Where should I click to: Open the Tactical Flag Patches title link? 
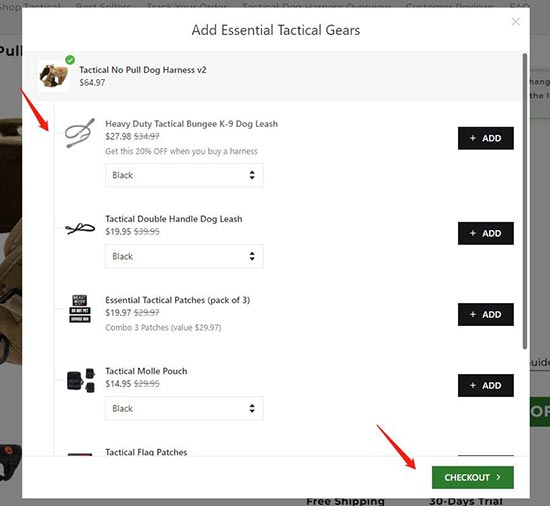pos(146,452)
